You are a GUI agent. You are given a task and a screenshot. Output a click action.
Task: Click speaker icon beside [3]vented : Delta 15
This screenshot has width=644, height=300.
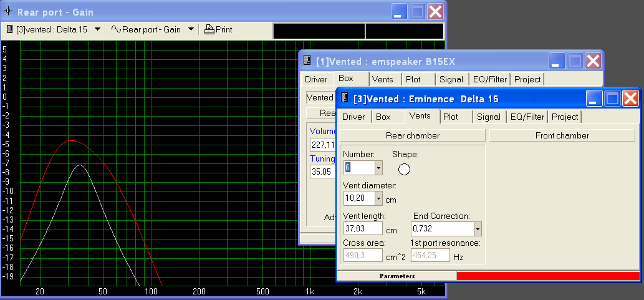[x=10, y=29]
